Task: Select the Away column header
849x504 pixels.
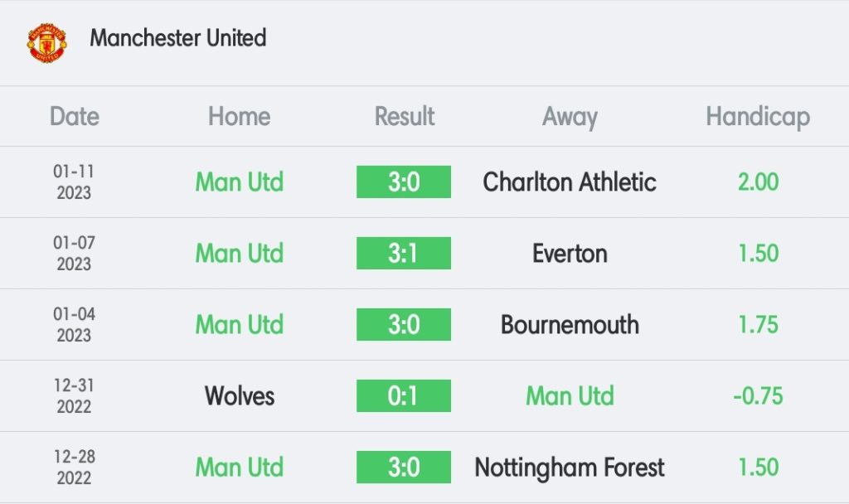Action: point(570,117)
